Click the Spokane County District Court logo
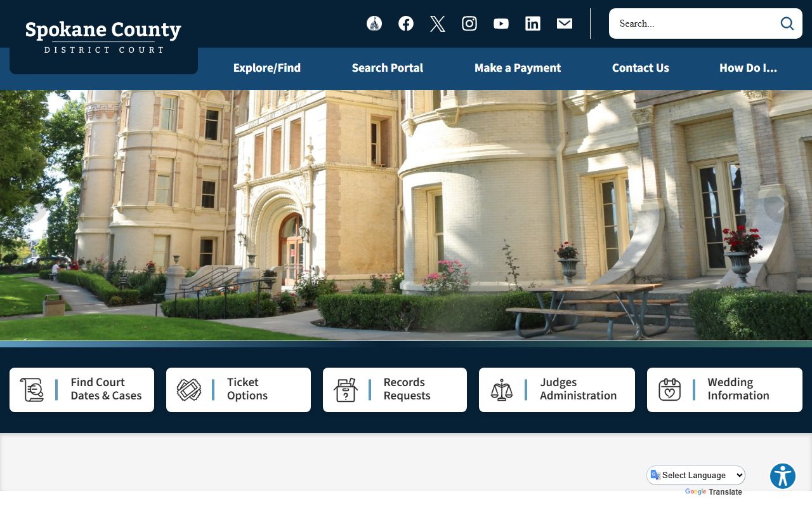 coord(103,37)
